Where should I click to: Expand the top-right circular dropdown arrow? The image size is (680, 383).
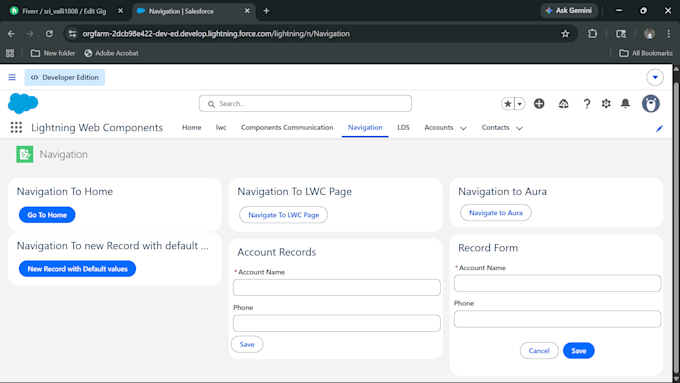(655, 78)
